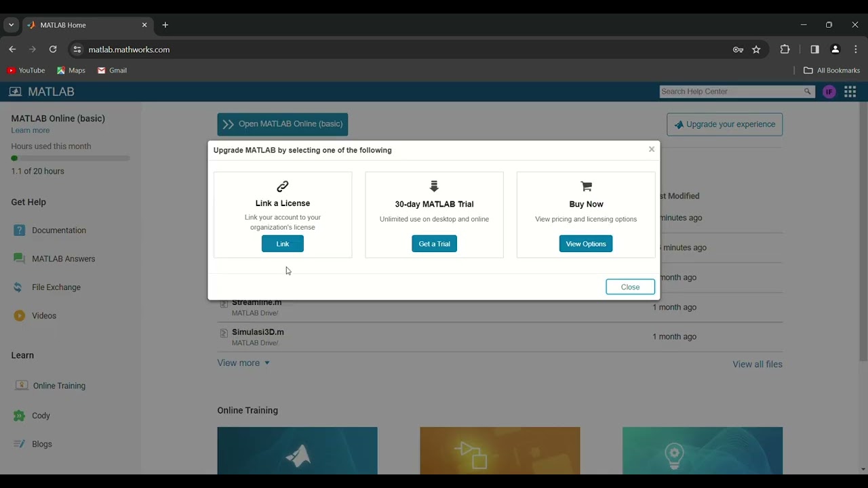Dismiss the dialog using the X icon
This screenshot has height=488, width=868.
point(652,149)
